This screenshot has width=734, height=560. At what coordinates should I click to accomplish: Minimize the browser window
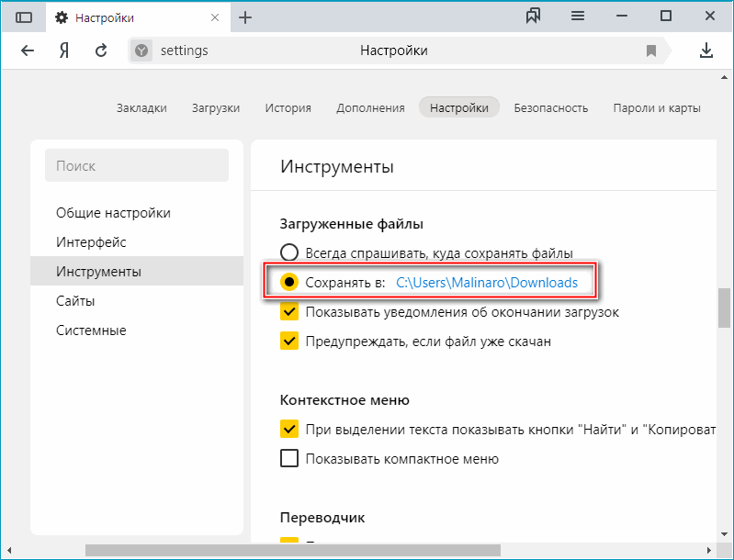click(622, 17)
